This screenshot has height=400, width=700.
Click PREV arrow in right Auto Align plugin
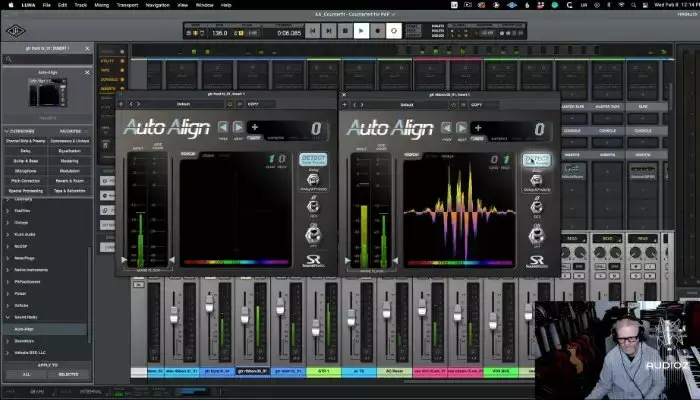(x=446, y=128)
